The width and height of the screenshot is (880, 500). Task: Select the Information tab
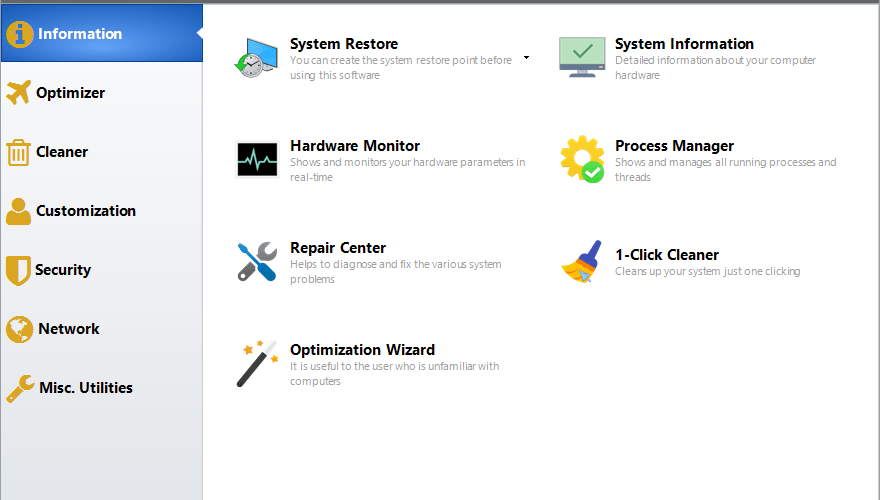click(102, 34)
